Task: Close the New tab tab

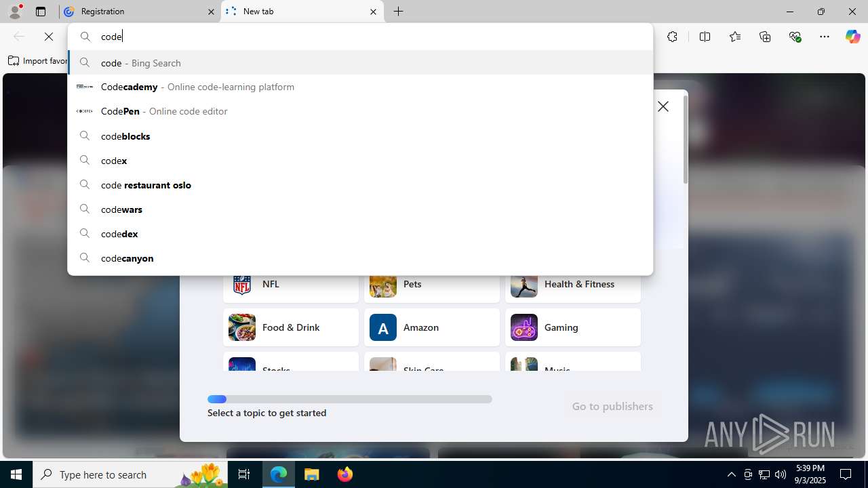Action: tap(374, 12)
